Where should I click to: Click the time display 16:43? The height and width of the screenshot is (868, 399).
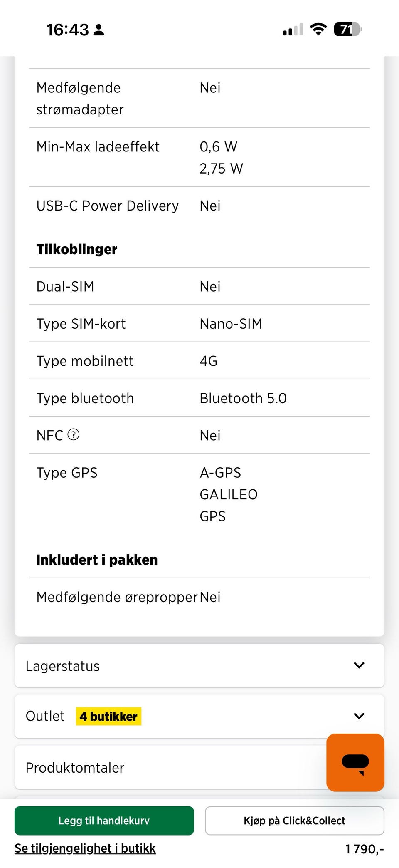[67, 29]
